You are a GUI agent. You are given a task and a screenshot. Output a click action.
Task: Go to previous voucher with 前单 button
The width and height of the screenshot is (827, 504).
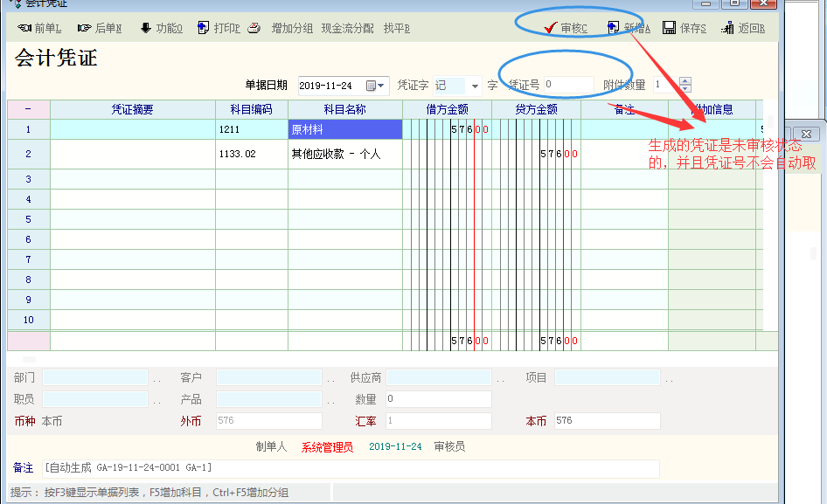click(x=39, y=29)
